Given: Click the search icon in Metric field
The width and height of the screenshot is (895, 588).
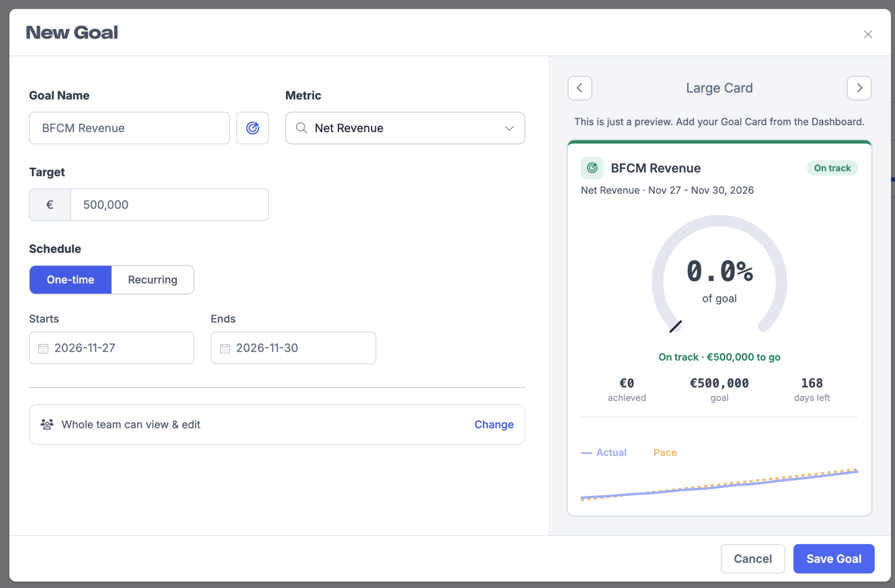Looking at the screenshot, I should pyautogui.click(x=301, y=128).
